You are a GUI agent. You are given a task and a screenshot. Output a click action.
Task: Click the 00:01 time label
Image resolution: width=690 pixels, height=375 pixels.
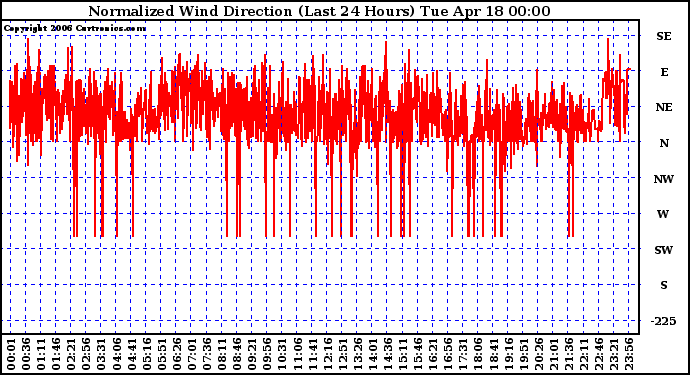tap(11, 354)
